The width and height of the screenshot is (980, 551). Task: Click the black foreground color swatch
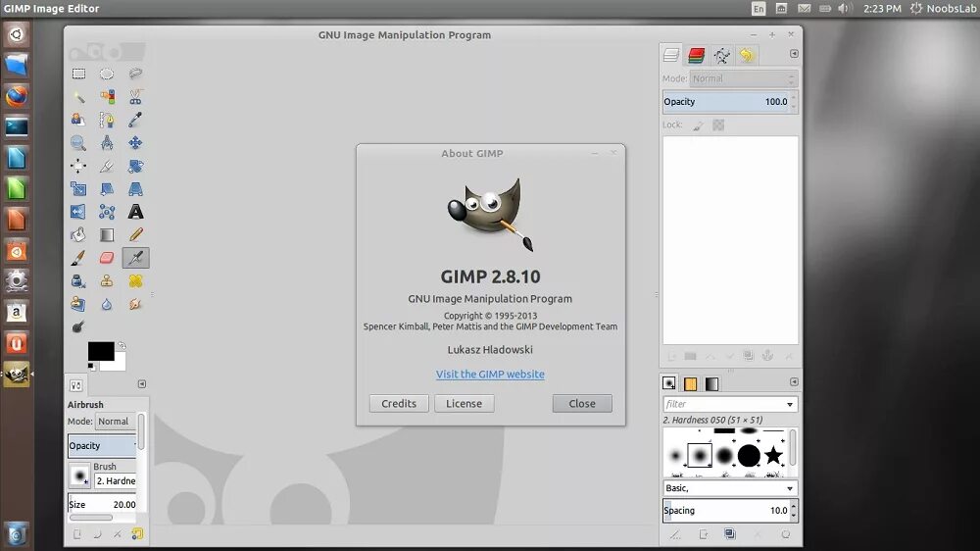click(100, 351)
